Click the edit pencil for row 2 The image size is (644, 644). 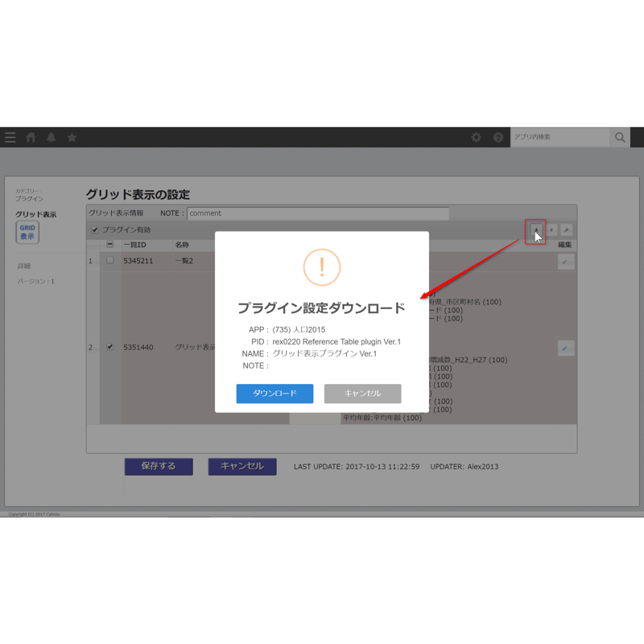tap(566, 349)
